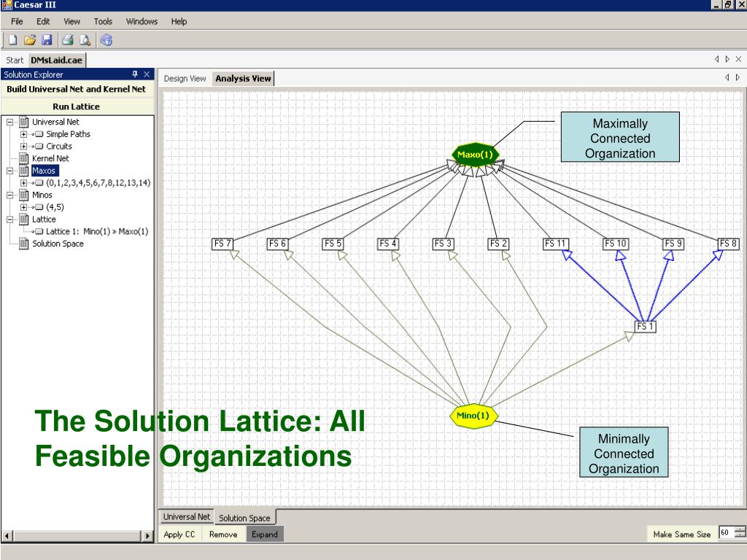Image resolution: width=747 pixels, height=560 pixels.
Task: Select the FS 7 node
Action: tap(222, 244)
